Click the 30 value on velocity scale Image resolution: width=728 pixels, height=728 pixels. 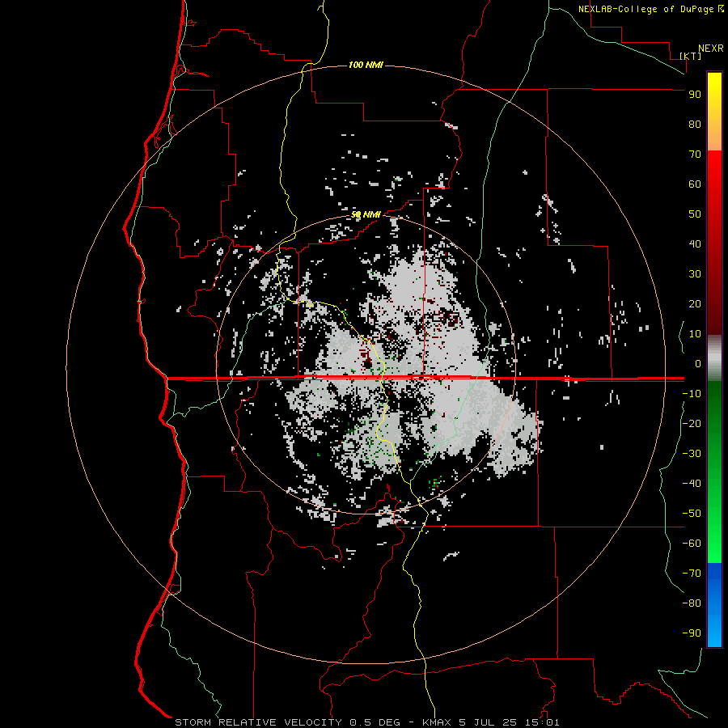695,274
